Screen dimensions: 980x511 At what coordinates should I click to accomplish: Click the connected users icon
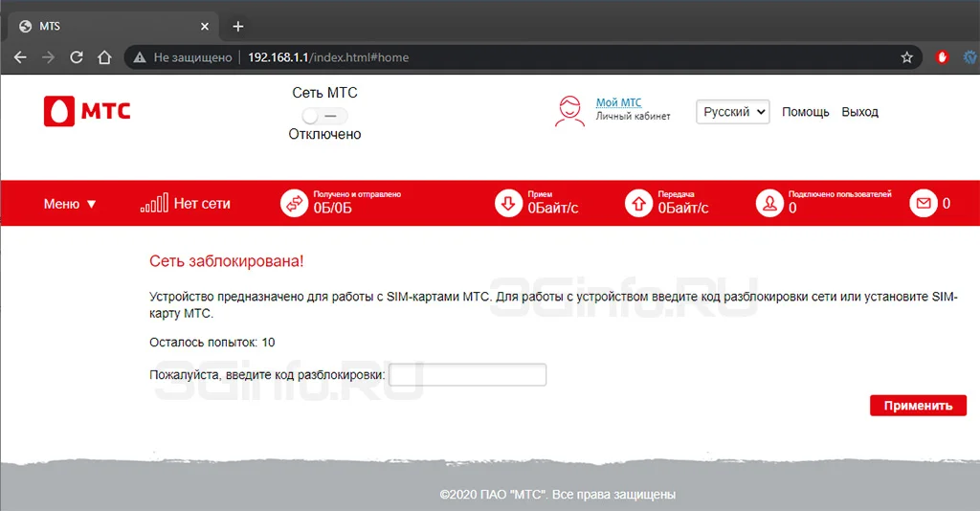(x=769, y=203)
